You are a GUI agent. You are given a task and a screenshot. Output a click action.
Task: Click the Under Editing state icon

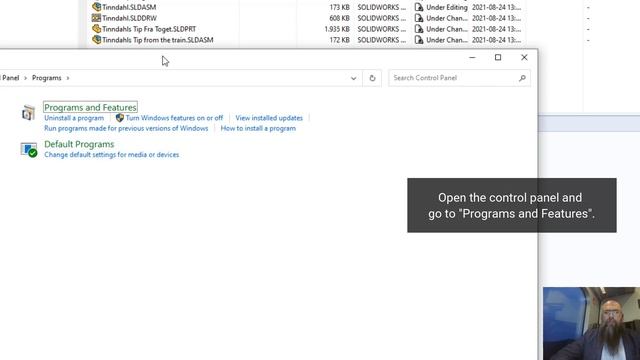click(419, 7)
